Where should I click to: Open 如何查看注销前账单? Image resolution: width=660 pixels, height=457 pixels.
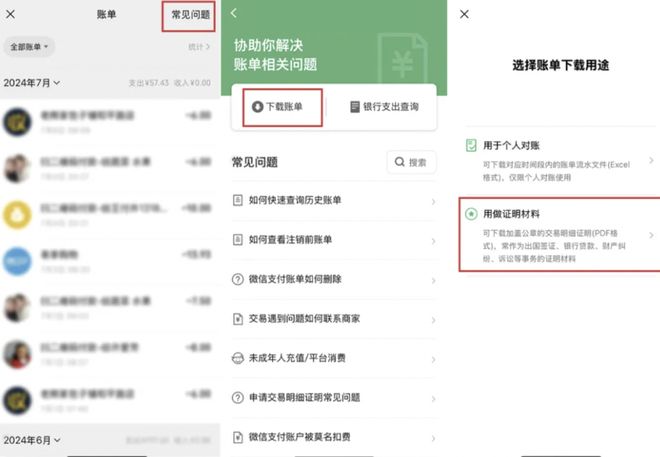point(334,240)
